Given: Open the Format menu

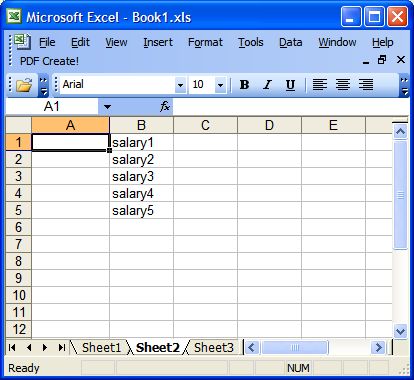Looking at the screenshot, I should click(x=205, y=42).
